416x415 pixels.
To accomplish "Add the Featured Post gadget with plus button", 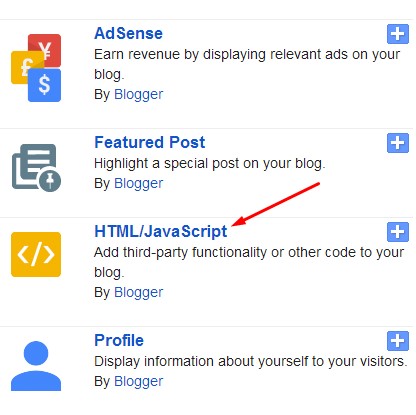I will click(398, 143).
